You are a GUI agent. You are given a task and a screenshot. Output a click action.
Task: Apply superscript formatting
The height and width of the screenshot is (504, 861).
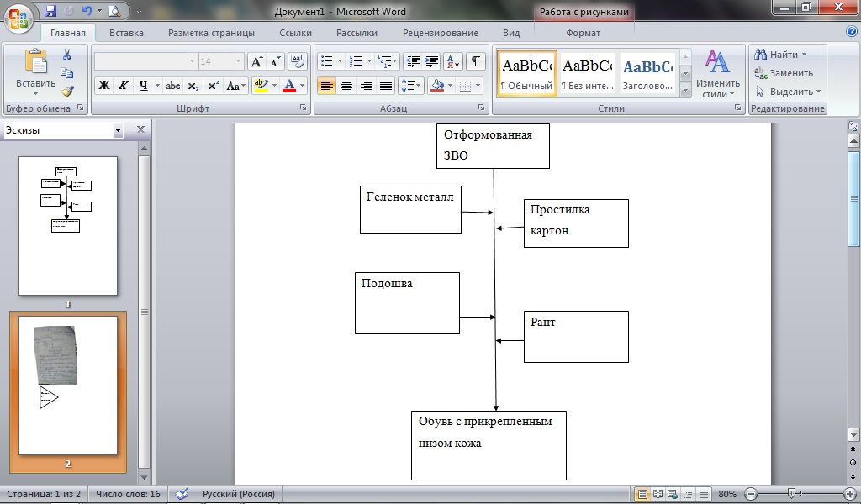213,86
